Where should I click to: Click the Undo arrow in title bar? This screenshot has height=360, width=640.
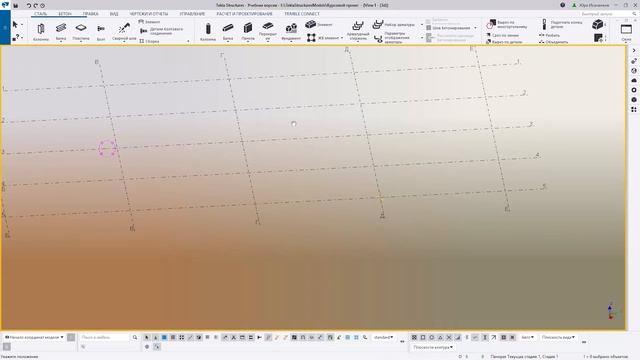[x=29, y=6]
